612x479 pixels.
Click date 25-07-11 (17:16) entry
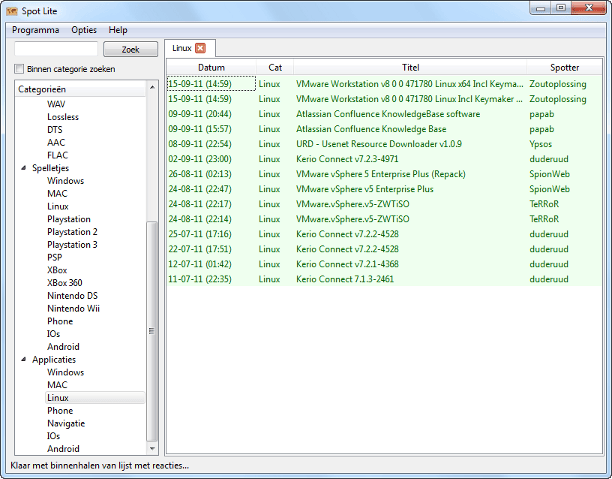click(x=199, y=234)
